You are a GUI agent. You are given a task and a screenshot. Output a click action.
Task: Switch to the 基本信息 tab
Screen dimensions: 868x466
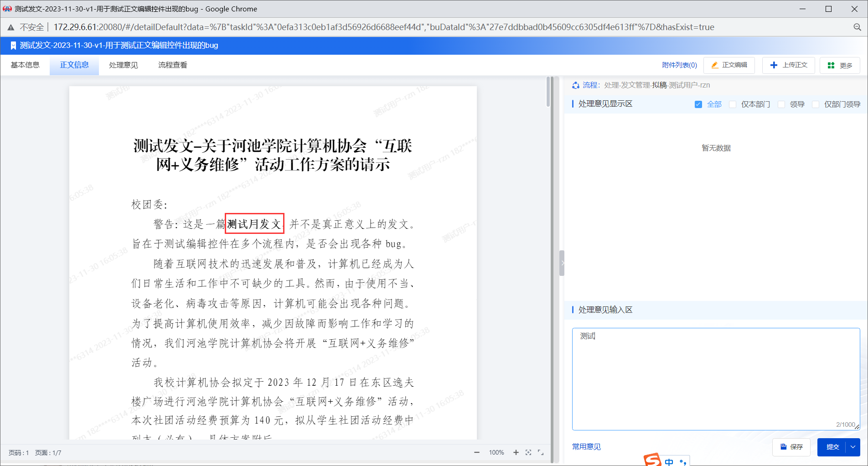point(25,65)
